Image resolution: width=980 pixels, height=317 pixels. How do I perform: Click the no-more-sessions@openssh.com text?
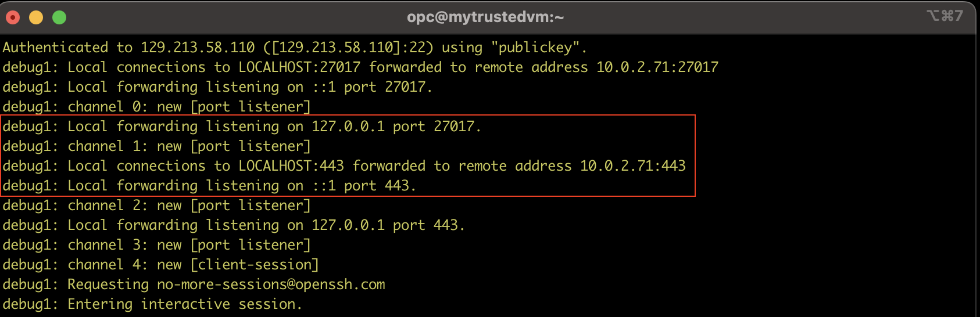tap(271, 284)
